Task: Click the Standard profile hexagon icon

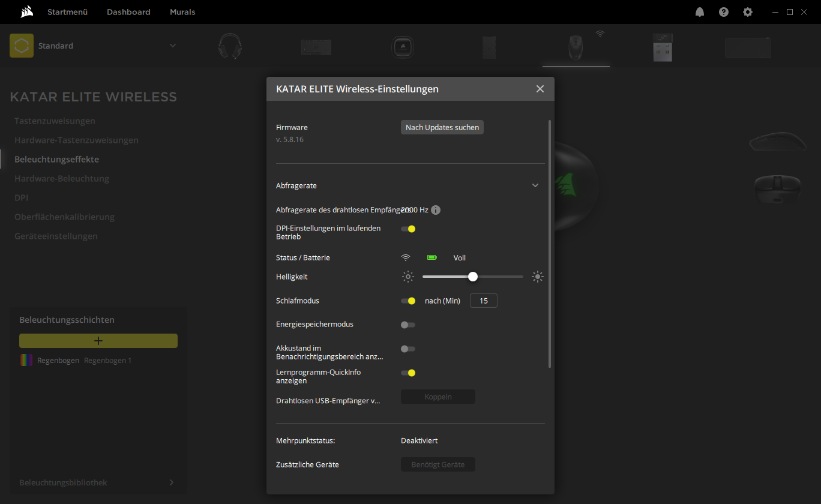Action: click(x=22, y=46)
